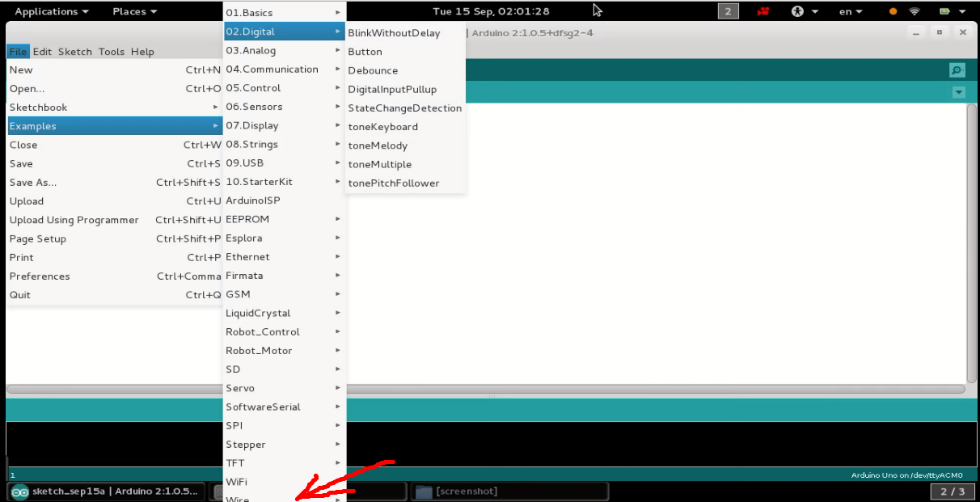
Task: Choose Save As... in the File menu
Action: (x=115, y=182)
